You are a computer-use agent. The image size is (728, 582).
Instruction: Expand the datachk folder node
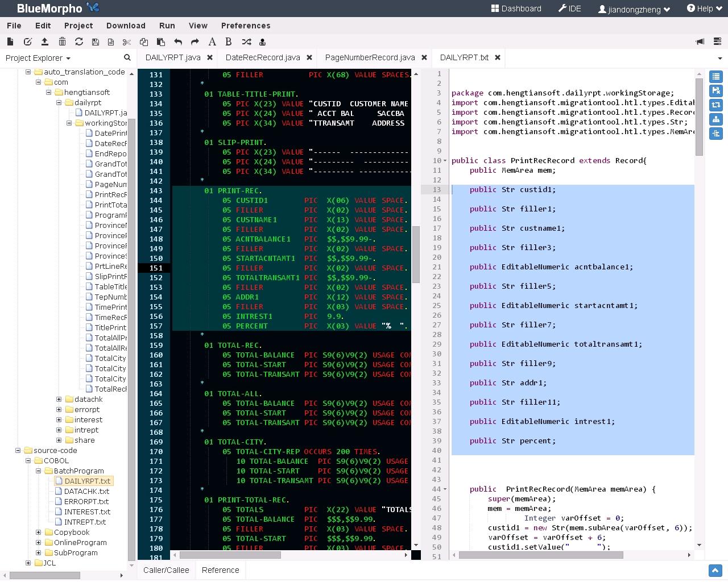59,399
